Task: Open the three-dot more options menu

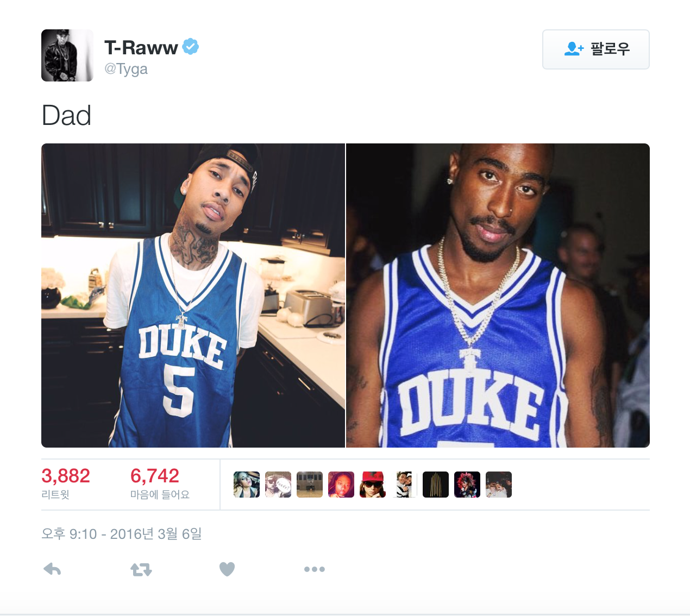Action: click(x=315, y=569)
